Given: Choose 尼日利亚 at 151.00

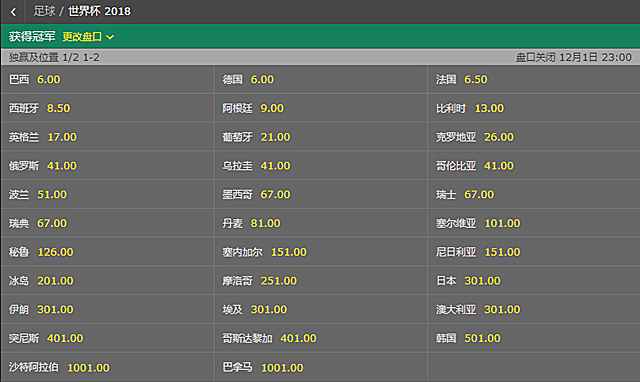Looking at the screenshot, I should coord(534,252).
